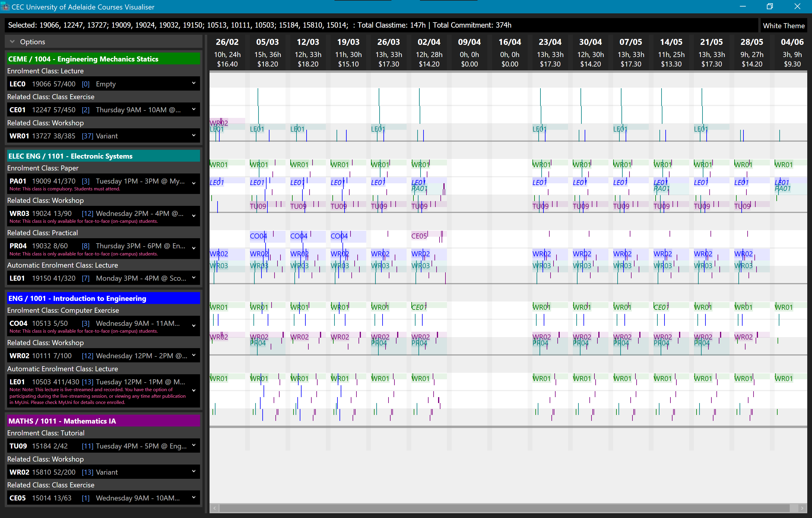Screen dimensions: 812x518
Task: Click the blue [13] link beside LE01 10503
Action: click(x=87, y=382)
